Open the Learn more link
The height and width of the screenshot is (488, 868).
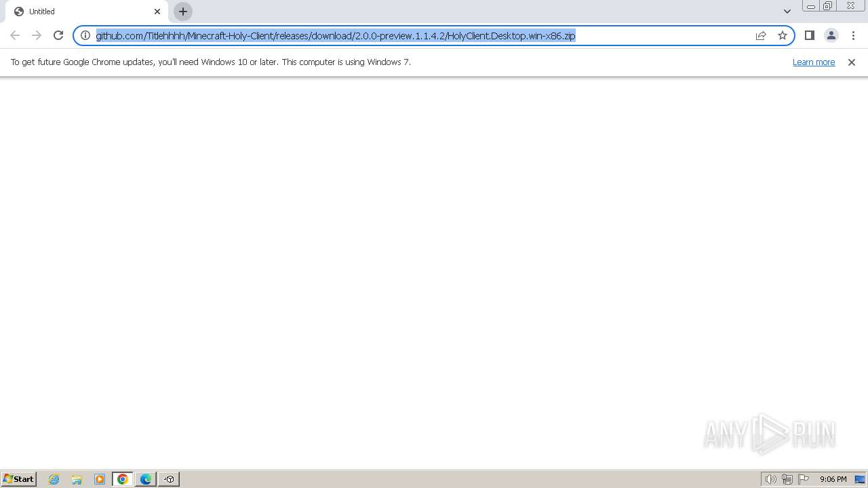814,62
